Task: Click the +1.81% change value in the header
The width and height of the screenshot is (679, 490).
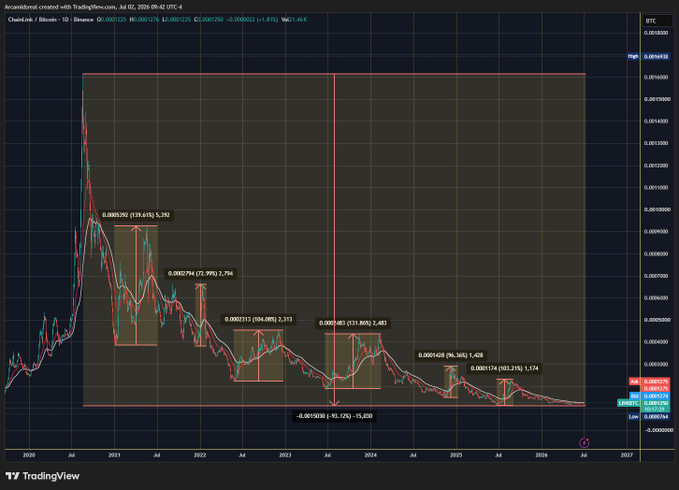Action: click(268, 19)
